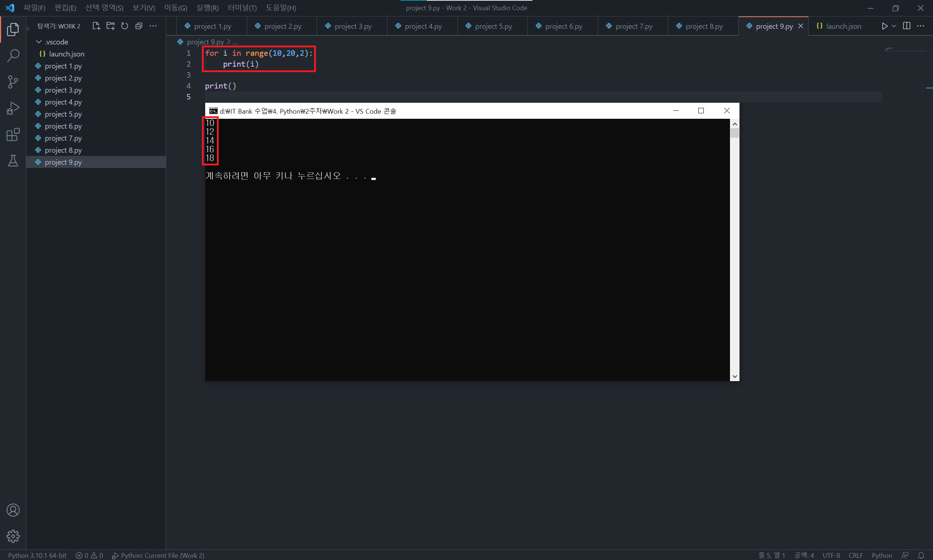Open run button dropdown arrow
The image size is (933, 560).
pyautogui.click(x=894, y=26)
